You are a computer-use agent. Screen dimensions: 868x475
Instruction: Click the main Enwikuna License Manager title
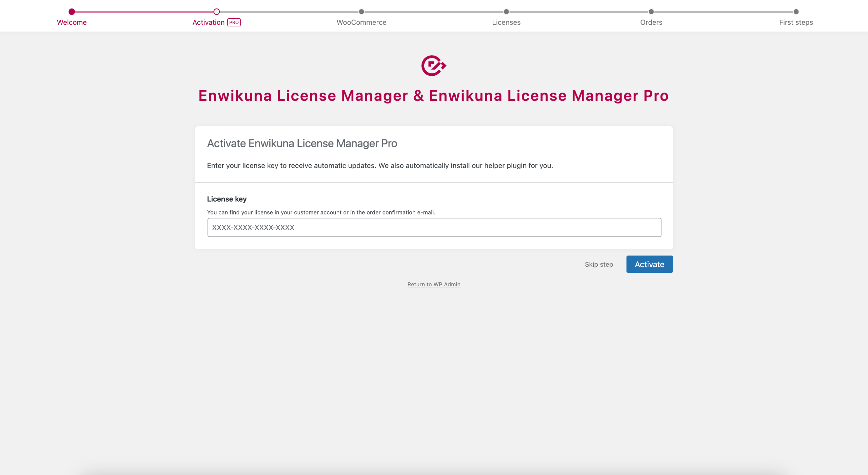point(434,96)
